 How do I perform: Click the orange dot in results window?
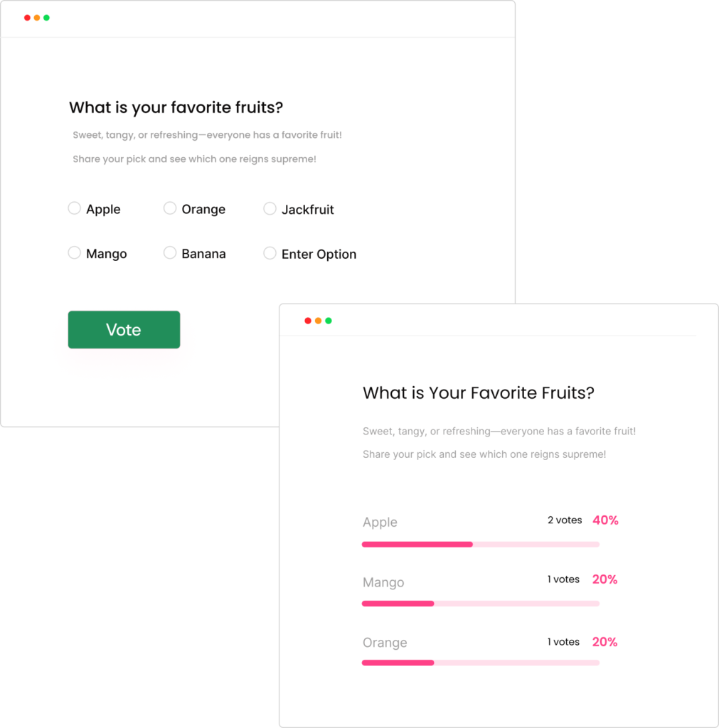coord(318,321)
